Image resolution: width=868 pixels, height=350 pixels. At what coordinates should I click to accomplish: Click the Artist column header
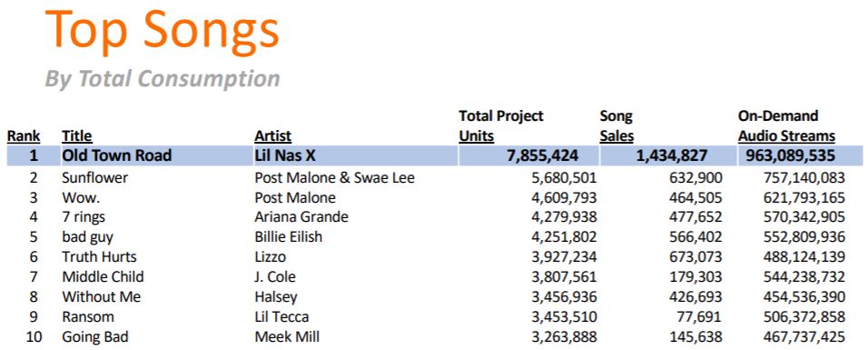272,135
